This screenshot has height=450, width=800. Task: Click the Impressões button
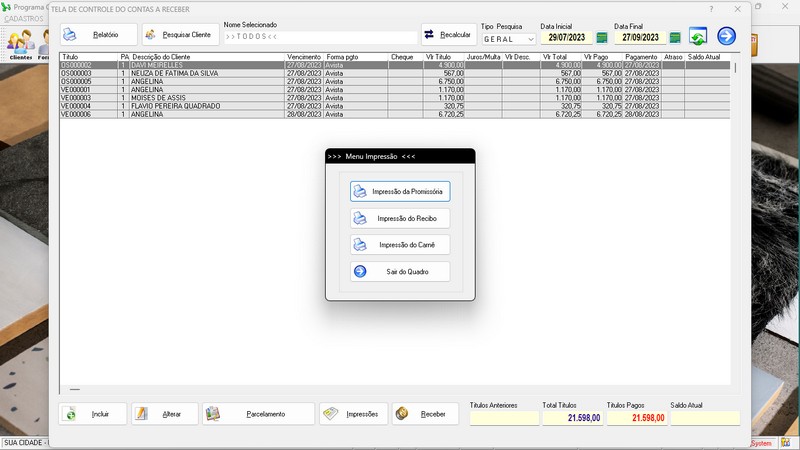353,414
